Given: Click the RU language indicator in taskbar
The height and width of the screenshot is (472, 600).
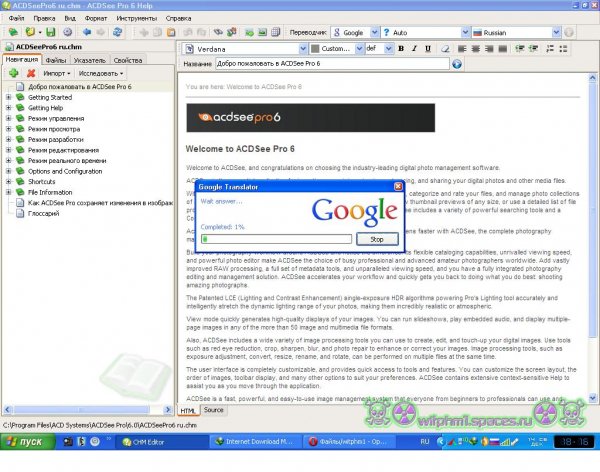Looking at the screenshot, I should [425, 442].
